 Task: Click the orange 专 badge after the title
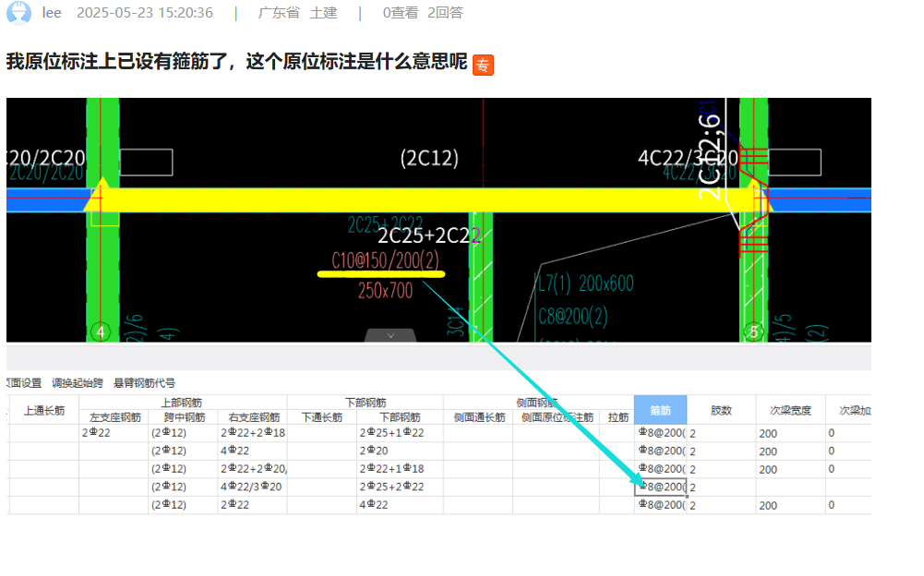tap(483, 65)
